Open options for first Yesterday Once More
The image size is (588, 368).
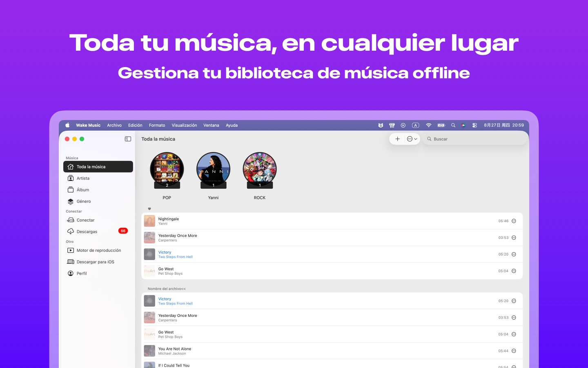[x=514, y=238]
